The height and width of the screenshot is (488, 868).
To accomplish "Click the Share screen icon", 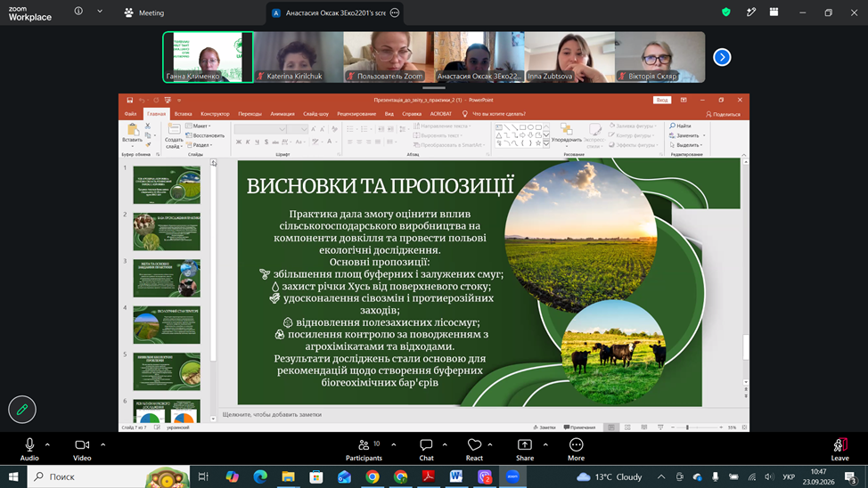I will coord(525,450).
